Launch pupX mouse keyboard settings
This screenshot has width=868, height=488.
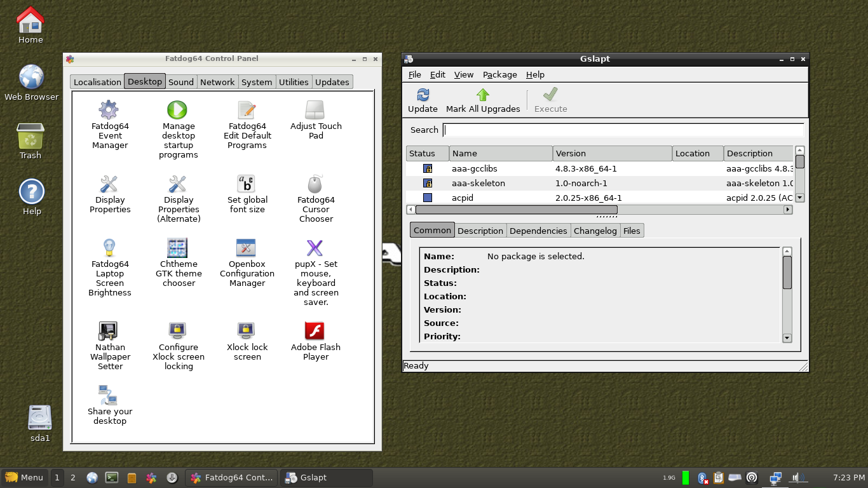[315, 248]
